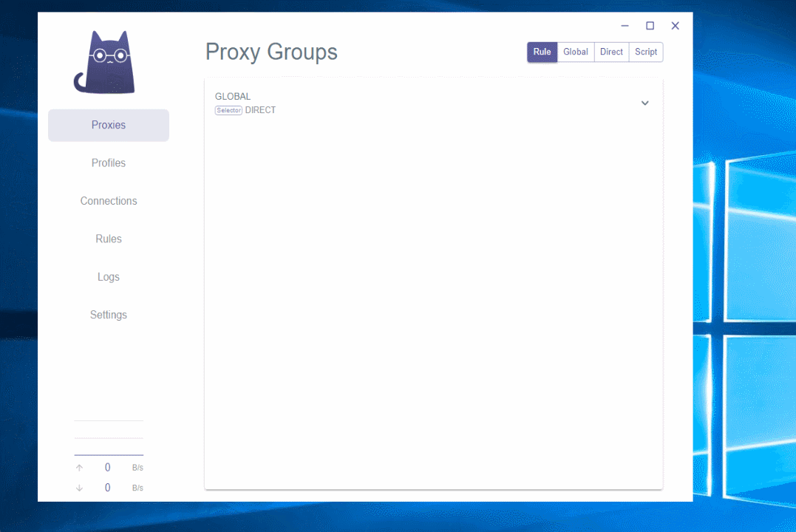Screen dimensions: 796x532
Task: Go to the Profiles page
Action: click(x=109, y=163)
